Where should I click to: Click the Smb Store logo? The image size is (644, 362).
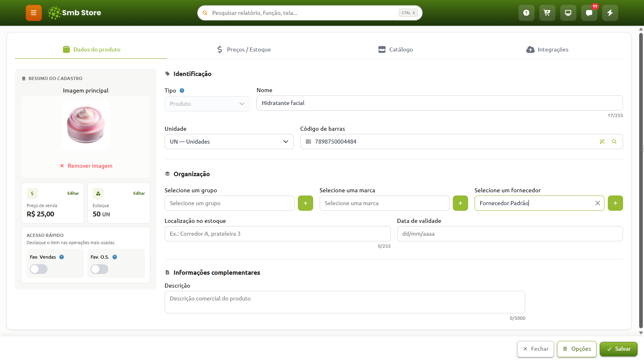[74, 13]
